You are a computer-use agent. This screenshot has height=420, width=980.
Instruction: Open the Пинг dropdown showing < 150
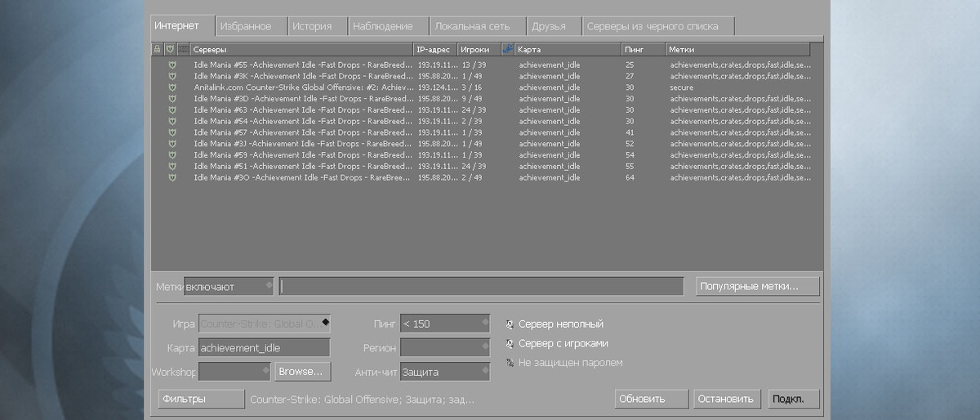coord(445,324)
